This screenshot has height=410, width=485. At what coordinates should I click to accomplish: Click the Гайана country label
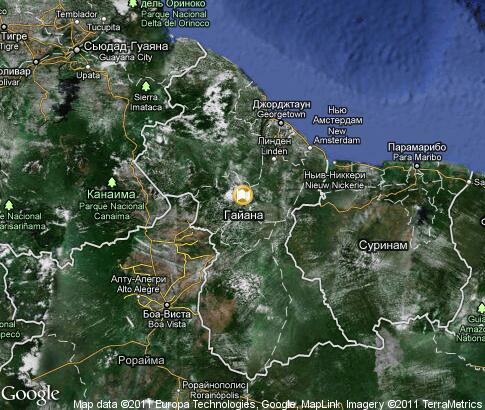click(x=244, y=215)
